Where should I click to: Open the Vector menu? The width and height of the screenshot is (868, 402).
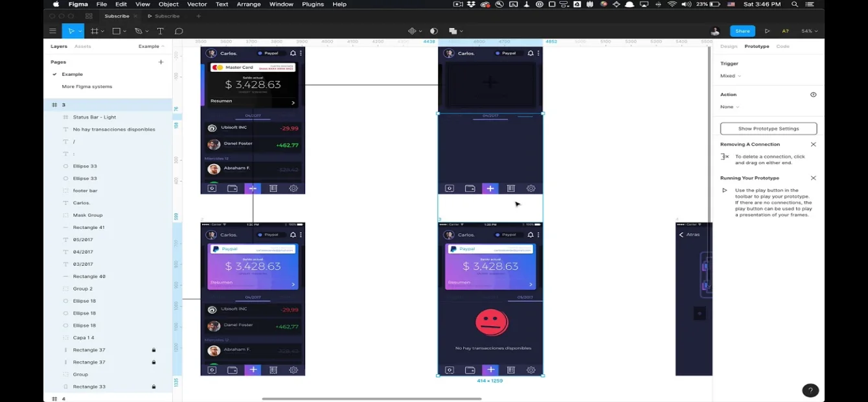197,4
